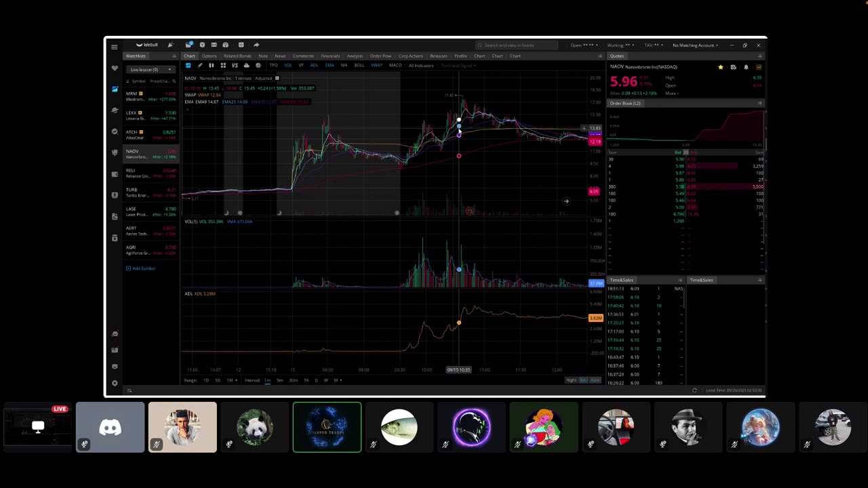Open the Webull hamburger menu
The width and height of the screenshot is (868, 488).
click(114, 47)
